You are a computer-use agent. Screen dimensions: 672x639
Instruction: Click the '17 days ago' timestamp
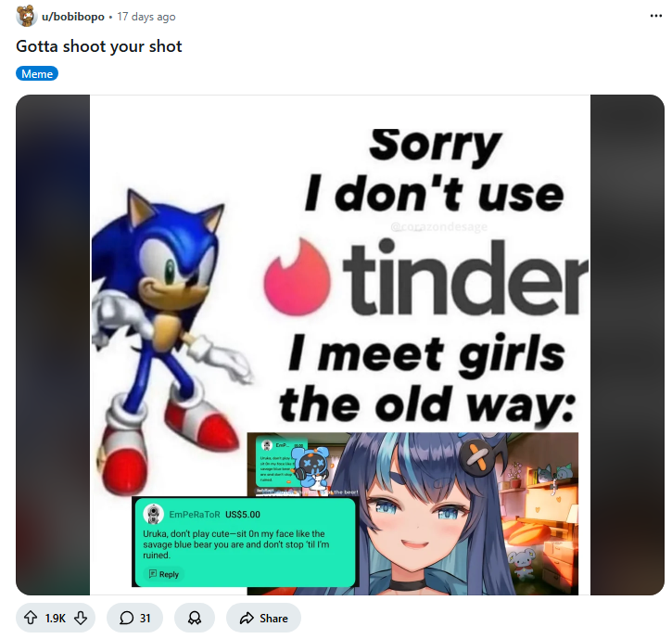tap(146, 17)
